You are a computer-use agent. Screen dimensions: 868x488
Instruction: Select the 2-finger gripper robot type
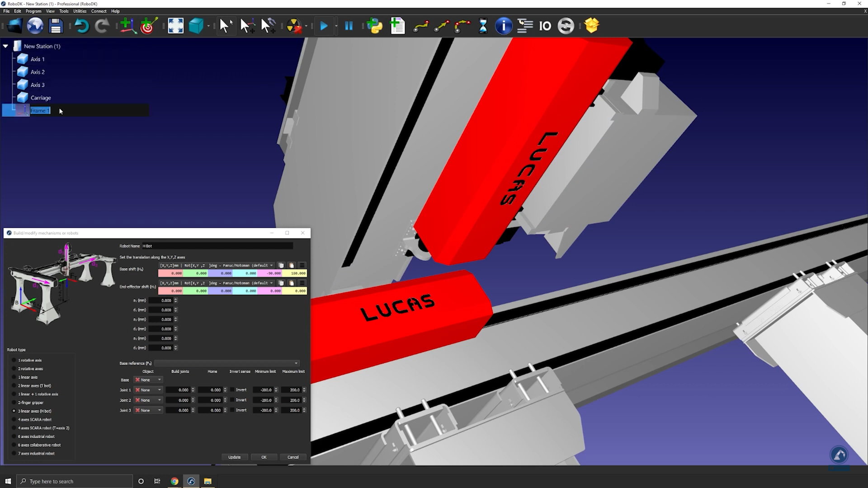14,403
